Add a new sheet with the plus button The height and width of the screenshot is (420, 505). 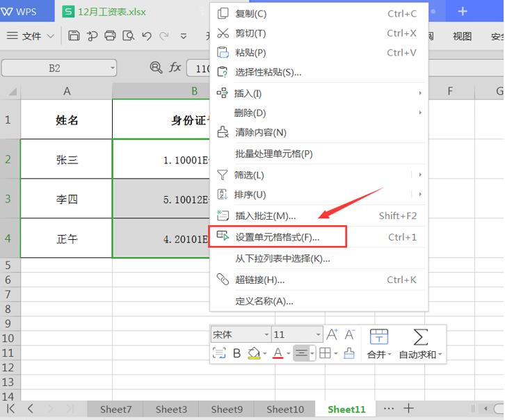point(408,408)
